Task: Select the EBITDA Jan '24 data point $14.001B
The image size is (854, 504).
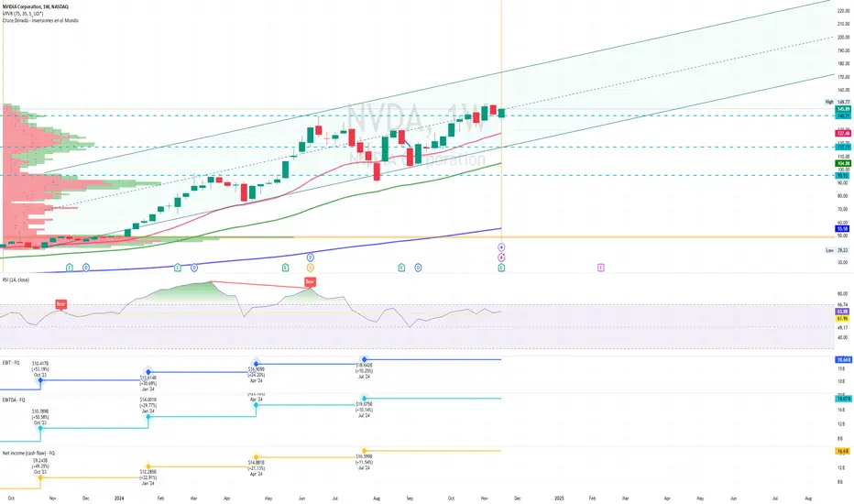Action: tap(148, 417)
